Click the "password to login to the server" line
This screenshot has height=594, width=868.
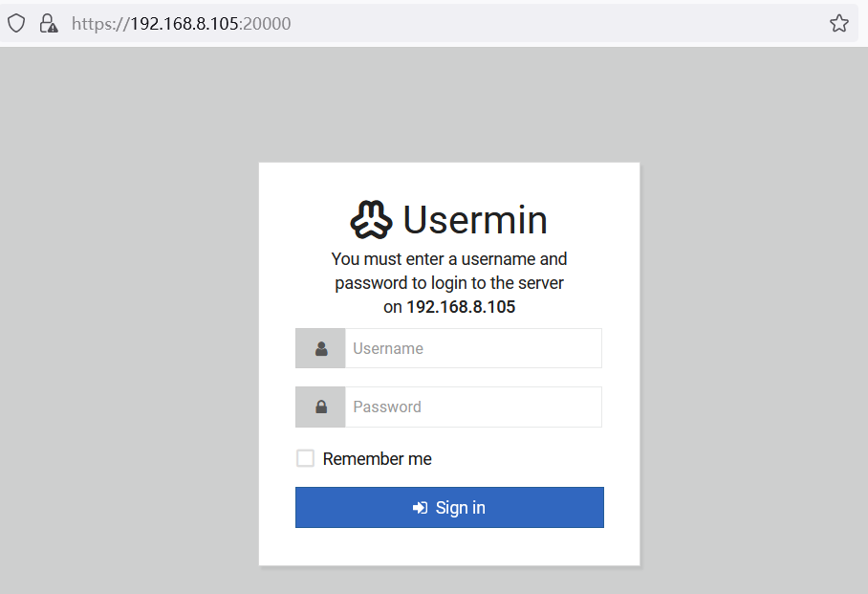point(449,283)
